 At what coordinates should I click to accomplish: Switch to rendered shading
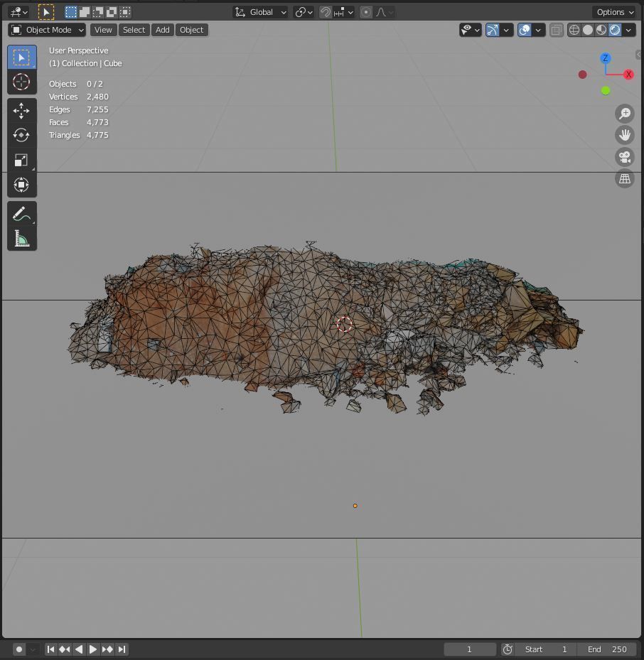click(x=615, y=30)
